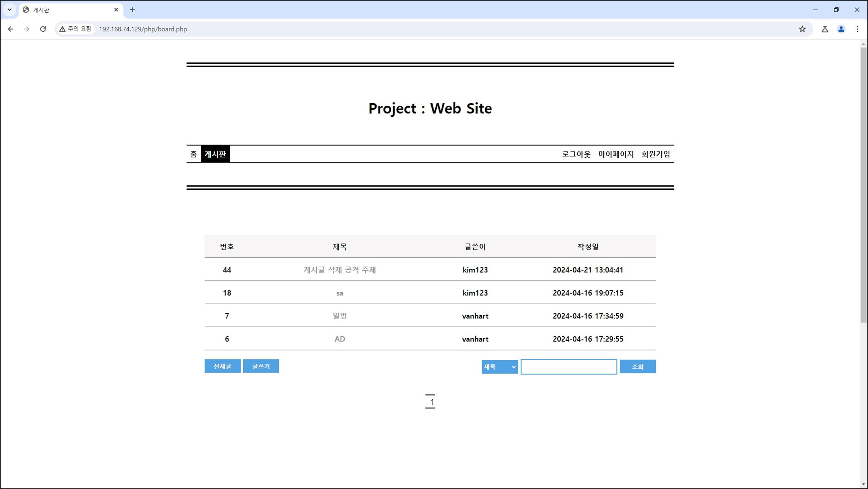This screenshot has width=868, height=489.
Task: Click post number 18 cell
Action: click(x=227, y=293)
